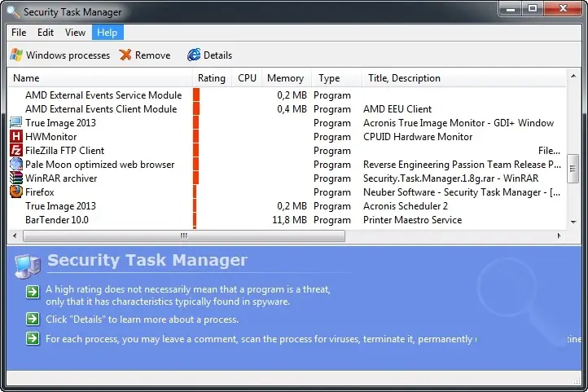Click the Pale Moon browser globe icon

click(x=15, y=165)
